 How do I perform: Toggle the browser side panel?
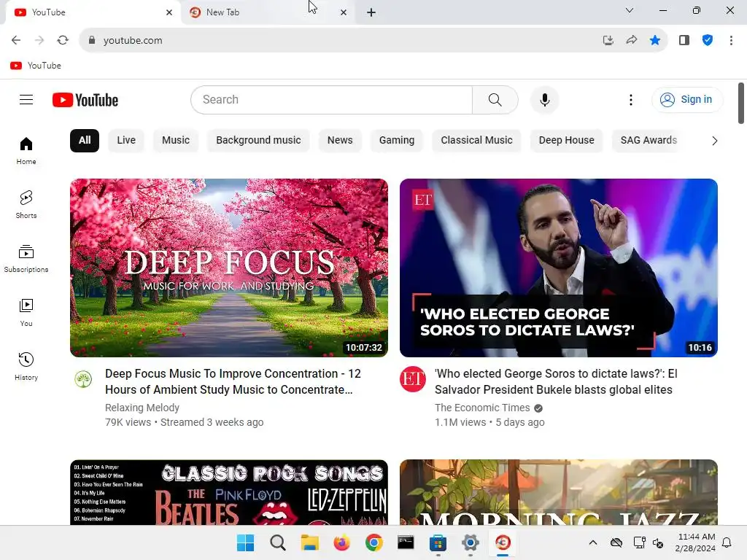point(684,40)
